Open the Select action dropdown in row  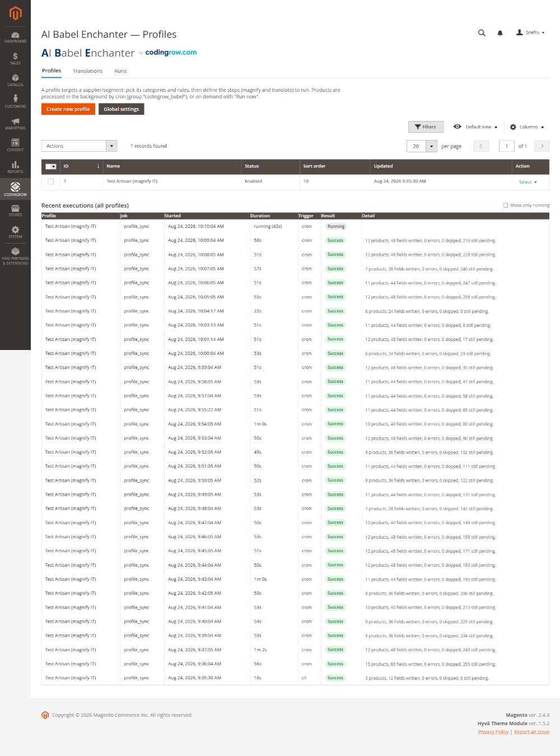click(x=528, y=182)
